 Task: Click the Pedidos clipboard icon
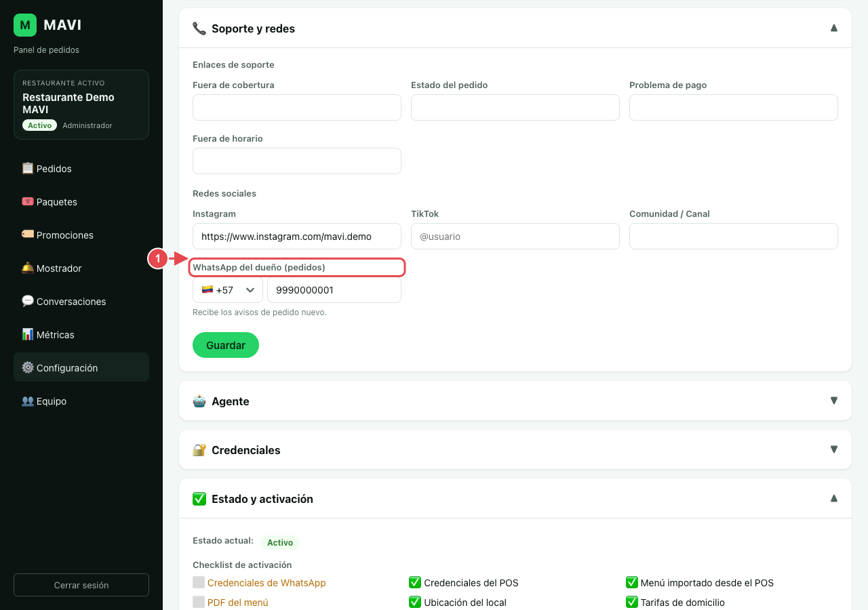[28, 168]
